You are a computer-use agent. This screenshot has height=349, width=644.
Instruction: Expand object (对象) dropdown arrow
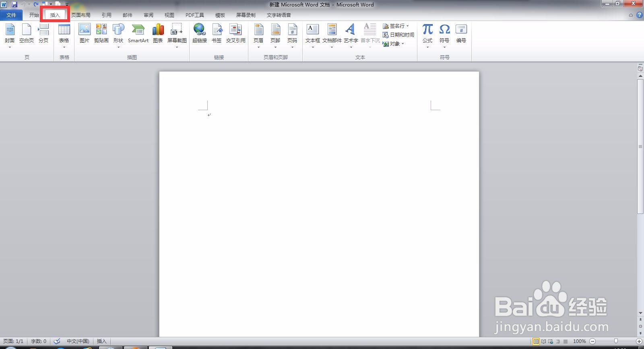[x=402, y=44]
